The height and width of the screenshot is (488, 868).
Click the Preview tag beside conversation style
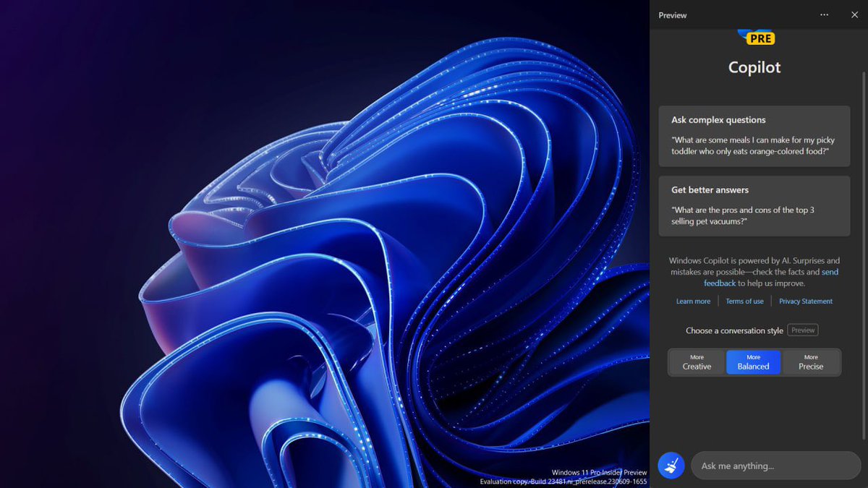pyautogui.click(x=803, y=330)
